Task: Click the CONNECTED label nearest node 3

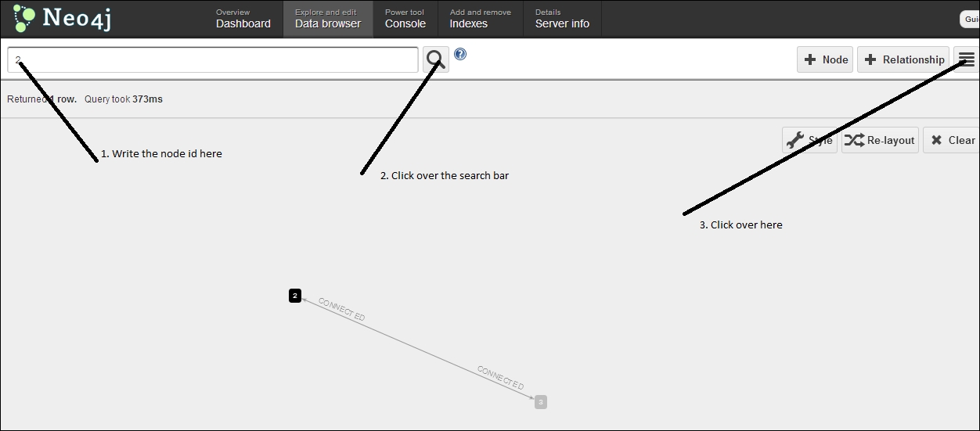Action: [x=501, y=377]
